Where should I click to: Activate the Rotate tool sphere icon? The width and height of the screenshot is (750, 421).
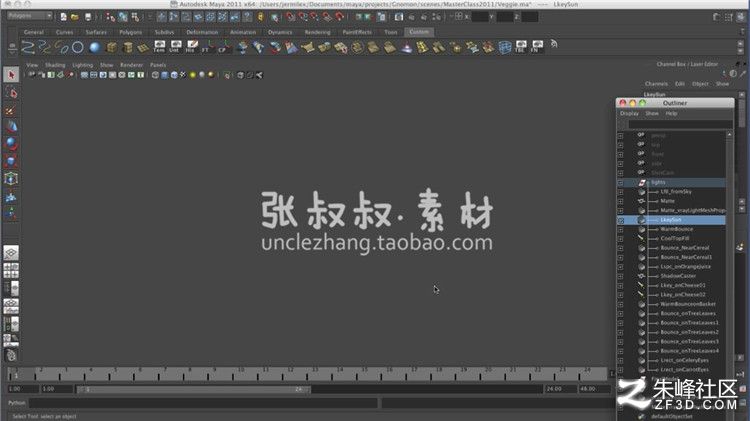point(11,144)
